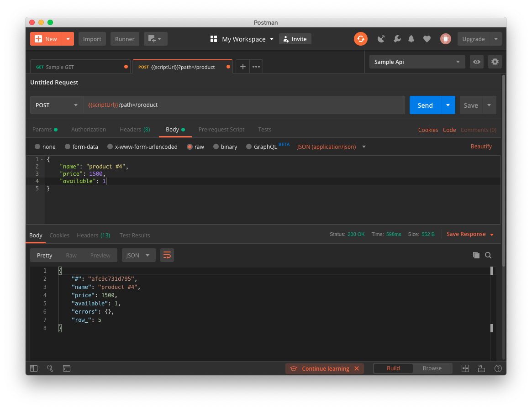
Task: Select the binary body type
Action: coord(216,147)
